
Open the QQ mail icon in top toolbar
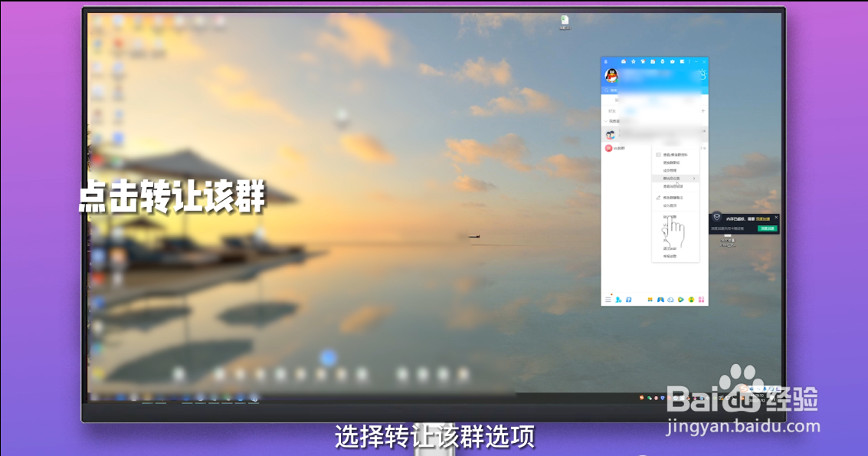624,62
